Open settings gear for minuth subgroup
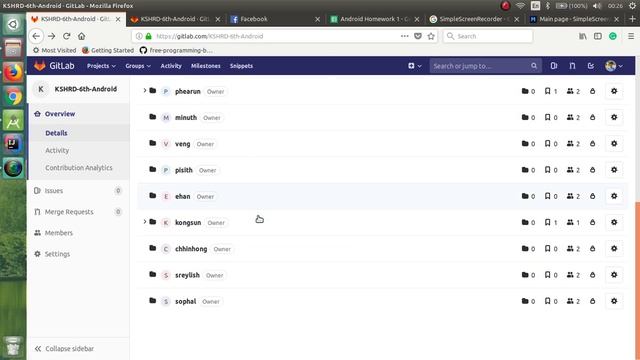This screenshot has width=640, height=360. click(x=614, y=117)
